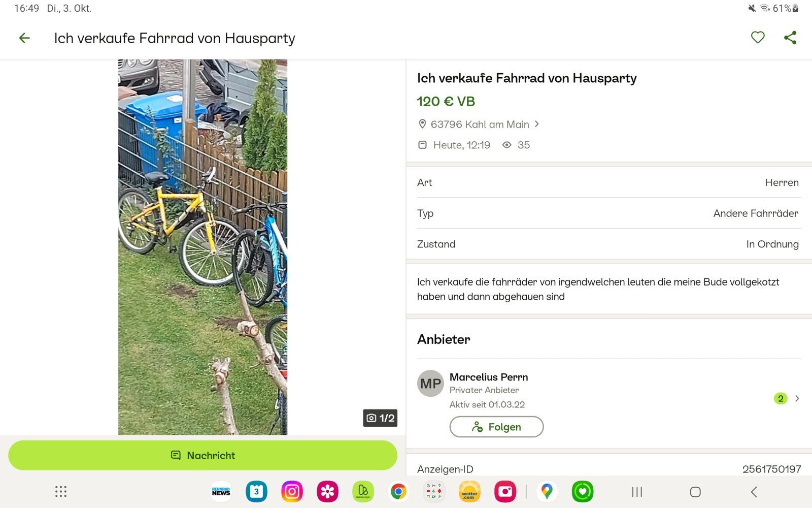
Task: Open the Instagram app in taskbar
Action: pyautogui.click(x=292, y=492)
